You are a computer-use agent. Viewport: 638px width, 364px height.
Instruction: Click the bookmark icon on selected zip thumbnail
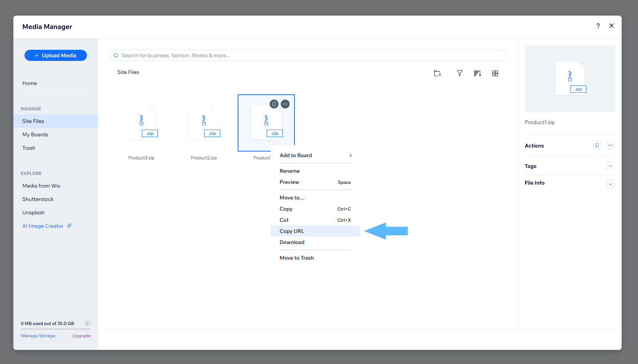[x=274, y=104]
